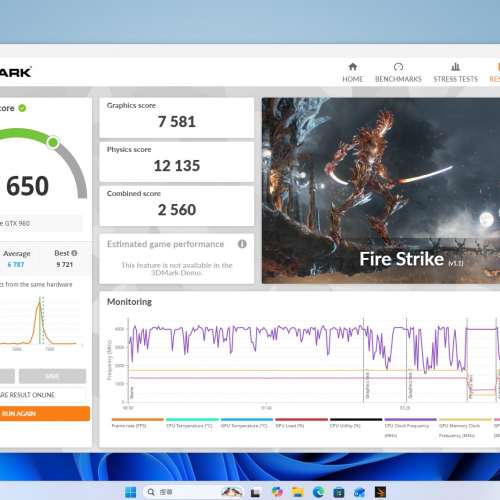
Task: Click the Fire Strike title text
Action: tap(402, 259)
